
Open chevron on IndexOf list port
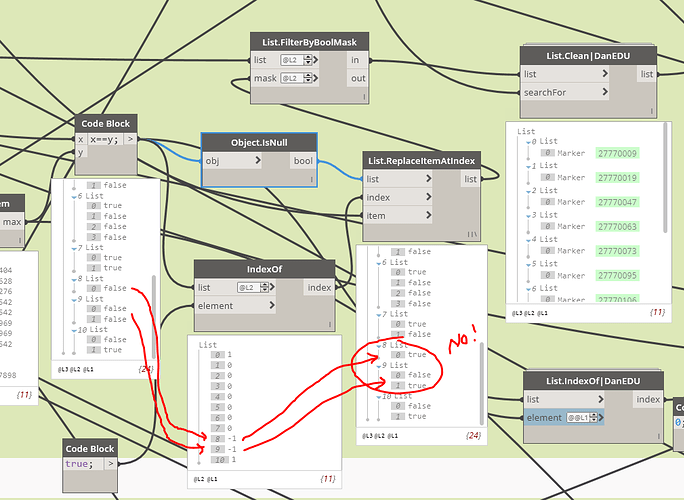272,287
